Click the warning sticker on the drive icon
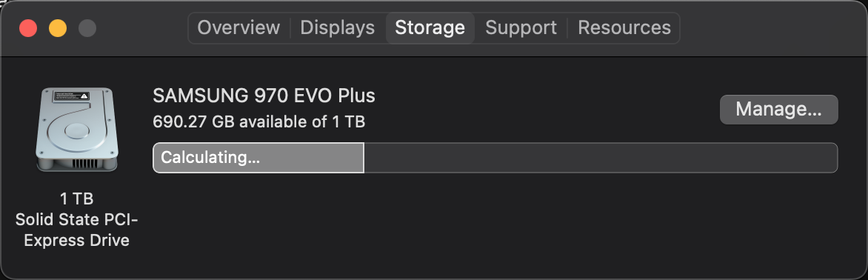 tap(71, 96)
